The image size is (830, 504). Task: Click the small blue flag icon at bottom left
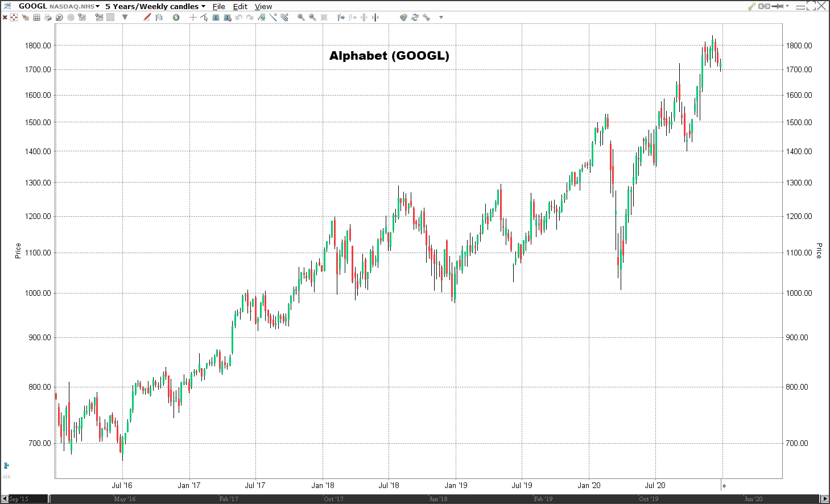pos(6,465)
